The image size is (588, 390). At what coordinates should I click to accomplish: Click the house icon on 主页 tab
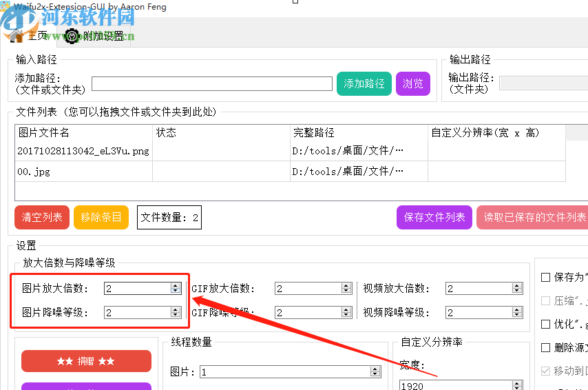pos(16,37)
